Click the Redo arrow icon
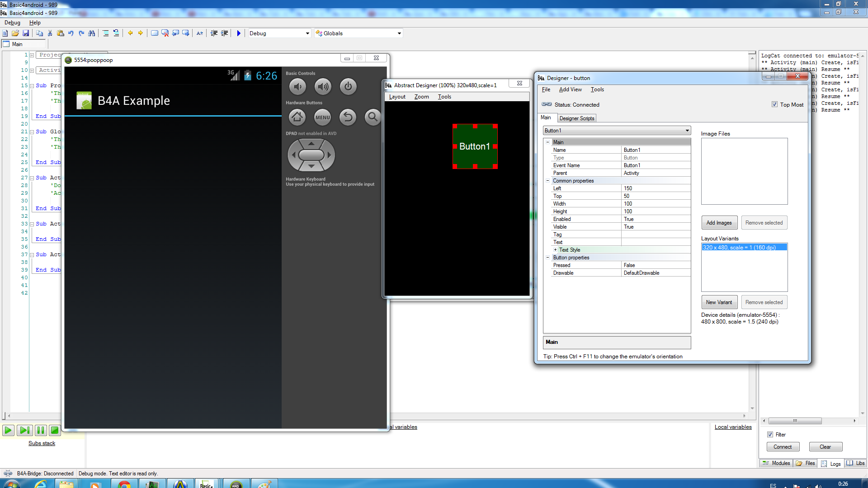868x488 pixels. 81,33
